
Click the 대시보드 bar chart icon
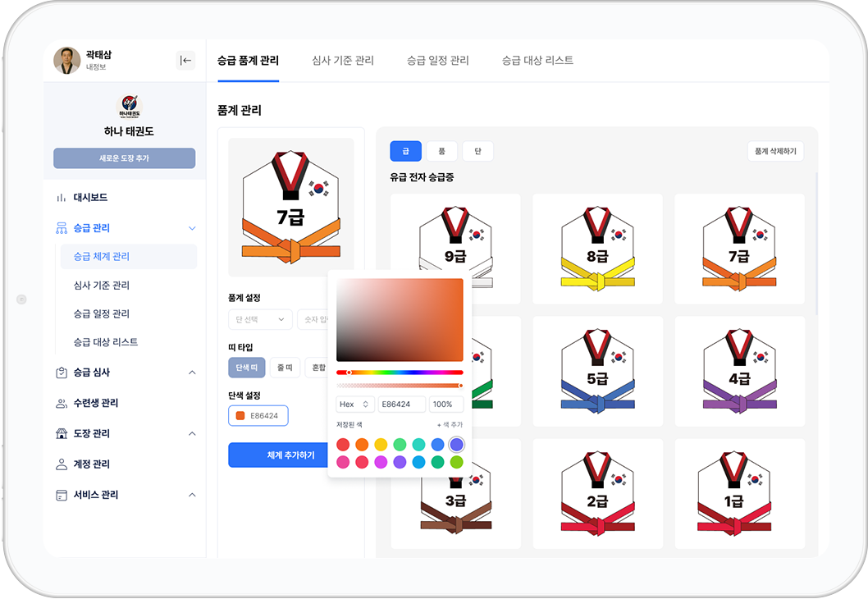point(61,198)
